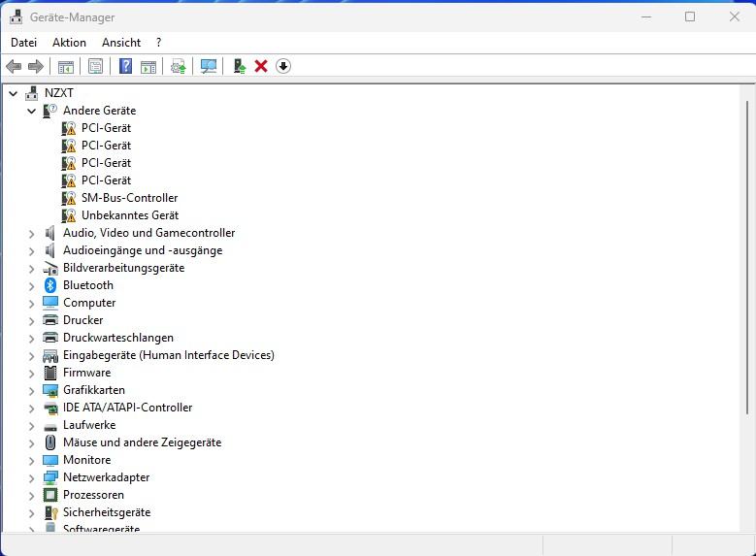This screenshot has height=556, width=756.
Task: Open the Datei menu
Action: 23,43
